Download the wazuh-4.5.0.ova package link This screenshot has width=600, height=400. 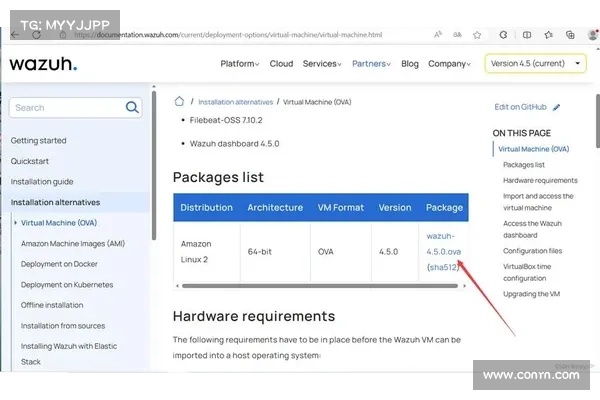coord(443,244)
